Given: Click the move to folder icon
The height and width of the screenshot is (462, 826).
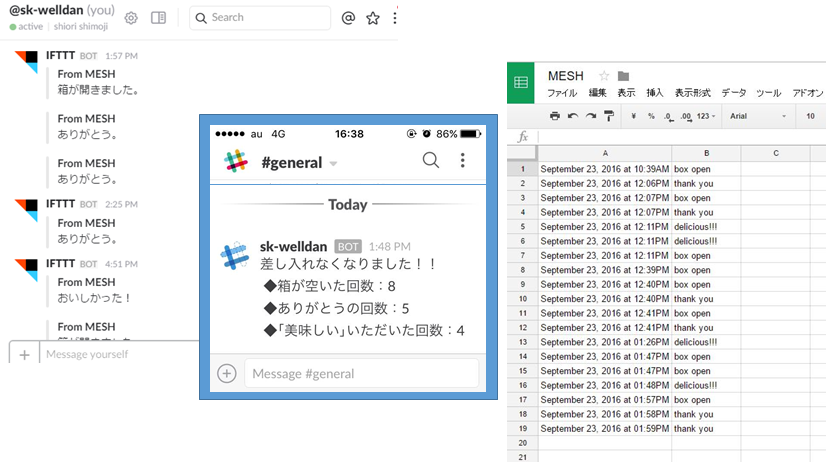Looking at the screenshot, I should pyautogui.click(x=624, y=76).
